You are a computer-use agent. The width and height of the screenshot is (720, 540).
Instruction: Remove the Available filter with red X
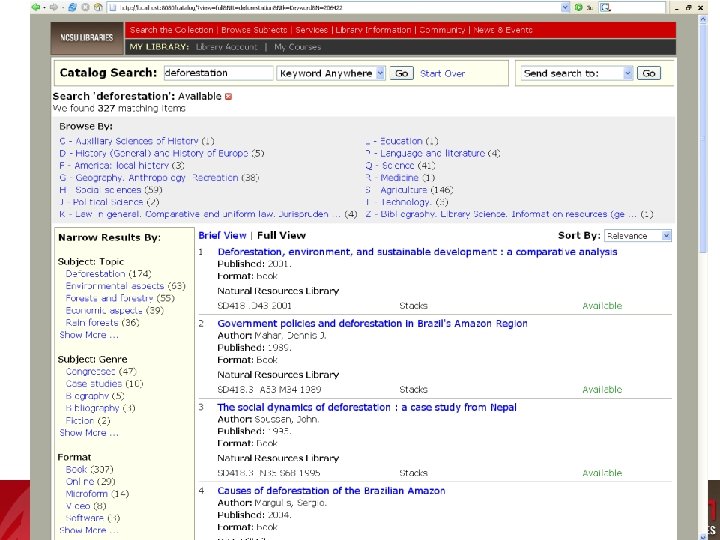pos(228,96)
